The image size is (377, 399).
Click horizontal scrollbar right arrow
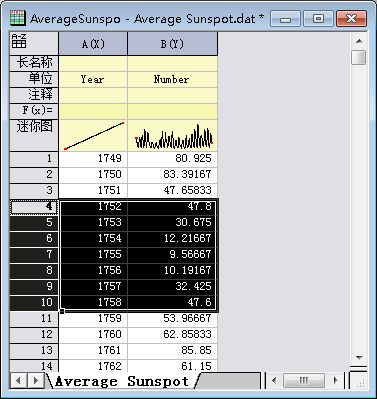335,380
